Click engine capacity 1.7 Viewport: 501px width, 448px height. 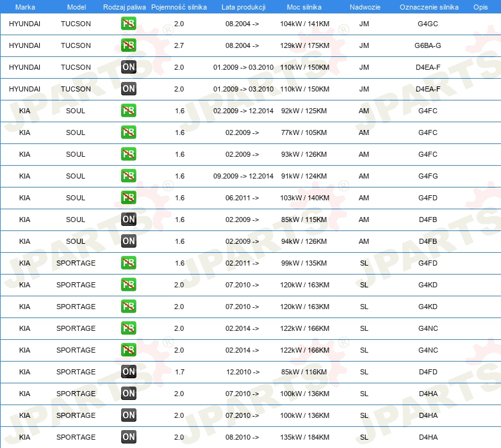tap(179, 372)
